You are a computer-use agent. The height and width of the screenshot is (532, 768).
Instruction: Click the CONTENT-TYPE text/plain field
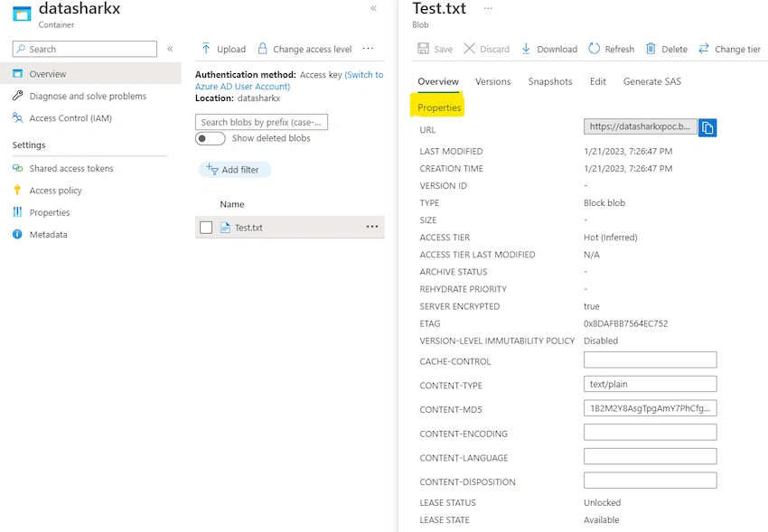(x=650, y=384)
